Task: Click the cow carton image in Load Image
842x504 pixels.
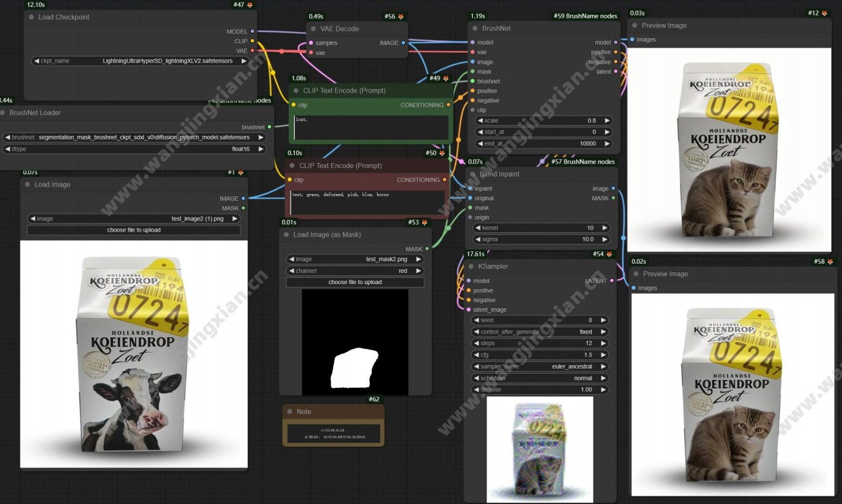Action: point(134,354)
